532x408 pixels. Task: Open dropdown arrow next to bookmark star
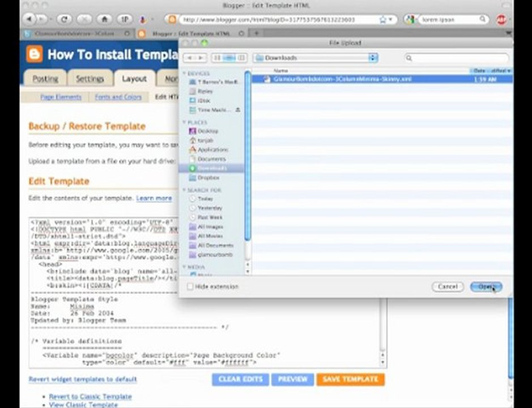point(391,20)
